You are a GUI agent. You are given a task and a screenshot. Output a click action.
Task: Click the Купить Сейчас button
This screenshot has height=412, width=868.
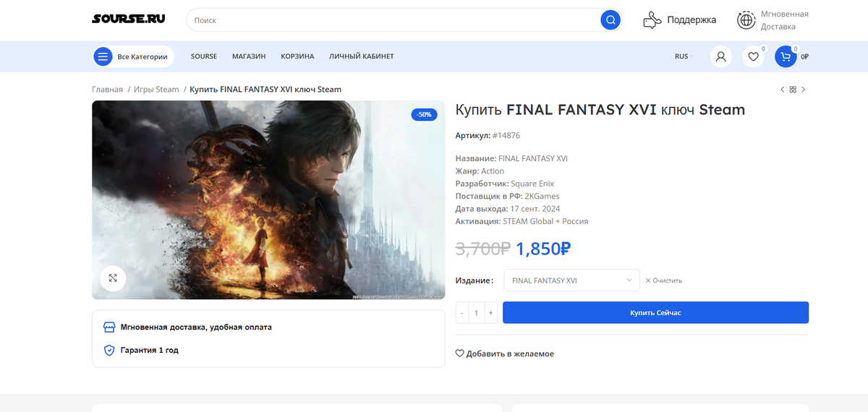coord(655,313)
